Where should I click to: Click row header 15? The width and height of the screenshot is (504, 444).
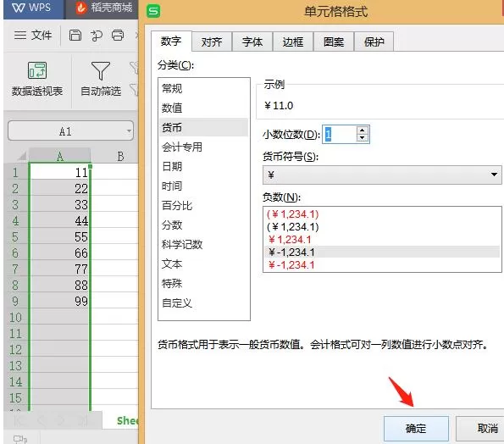point(15,397)
